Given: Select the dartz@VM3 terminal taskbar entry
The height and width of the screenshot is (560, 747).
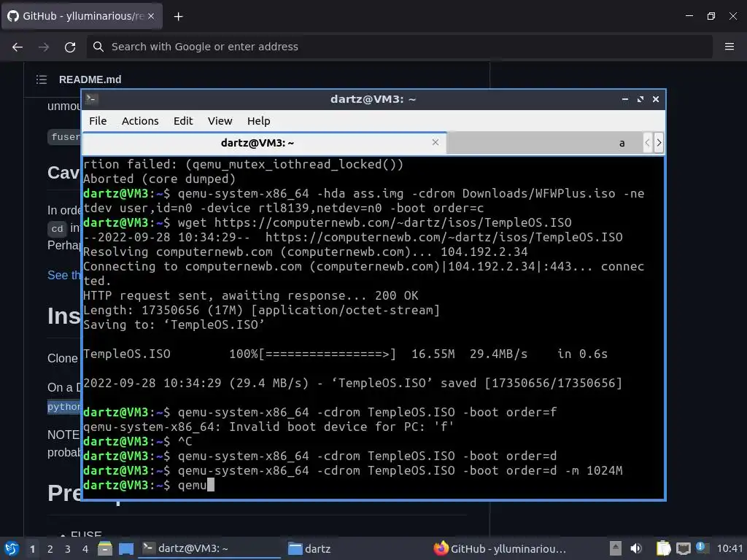Looking at the screenshot, I should pyautogui.click(x=209, y=548).
